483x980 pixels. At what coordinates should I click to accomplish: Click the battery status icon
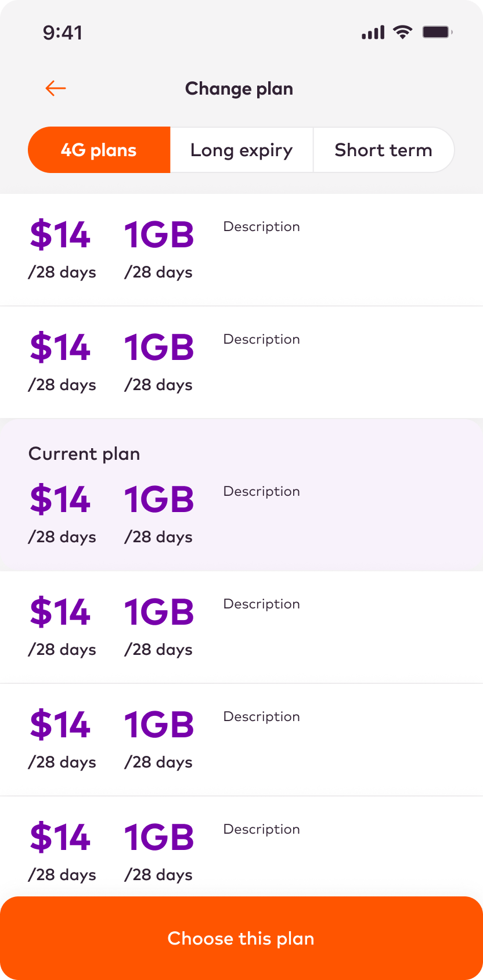pyautogui.click(x=437, y=32)
